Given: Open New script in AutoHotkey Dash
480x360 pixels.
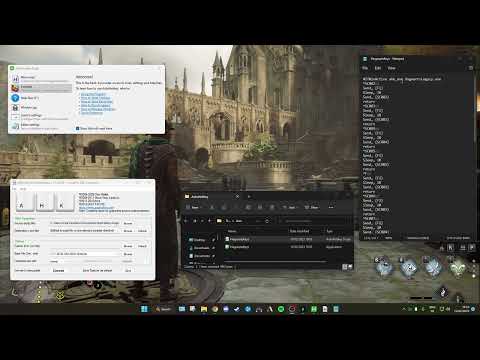Looking at the screenshot, I should click(x=41, y=79).
